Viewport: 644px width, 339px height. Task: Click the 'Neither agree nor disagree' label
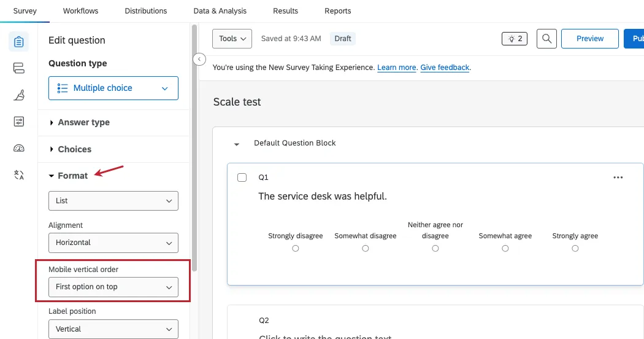[435, 230]
